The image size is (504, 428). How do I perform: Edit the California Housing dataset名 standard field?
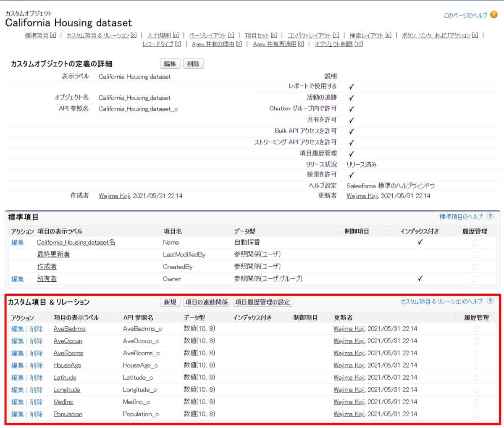18,242
